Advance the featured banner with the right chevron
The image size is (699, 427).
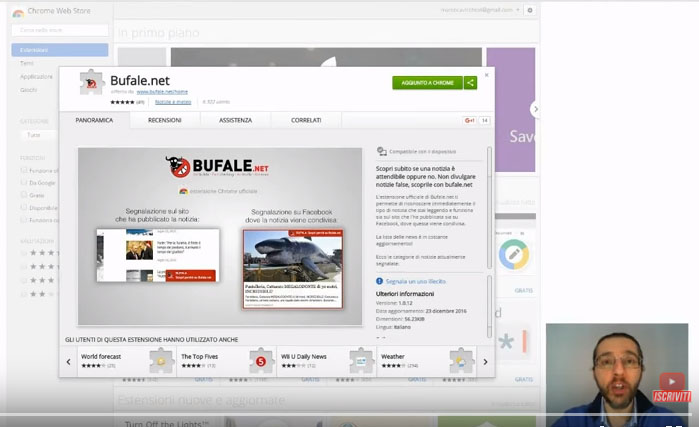pyautogui.click(x=535, y=109)
